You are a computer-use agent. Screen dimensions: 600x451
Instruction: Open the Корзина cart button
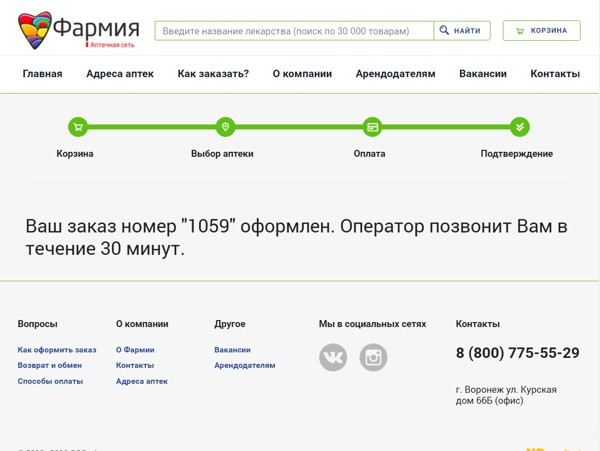coord(541,31)
